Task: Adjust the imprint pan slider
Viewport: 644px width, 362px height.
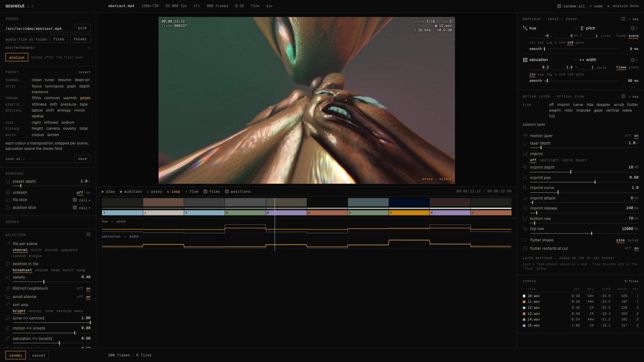Action: point(584,182)
